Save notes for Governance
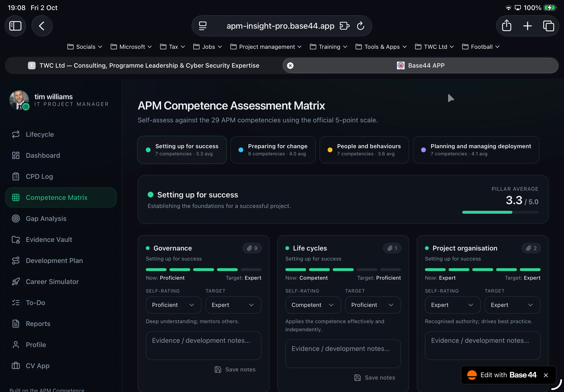This screenshot has width=564, height=392. click(235, 369)
